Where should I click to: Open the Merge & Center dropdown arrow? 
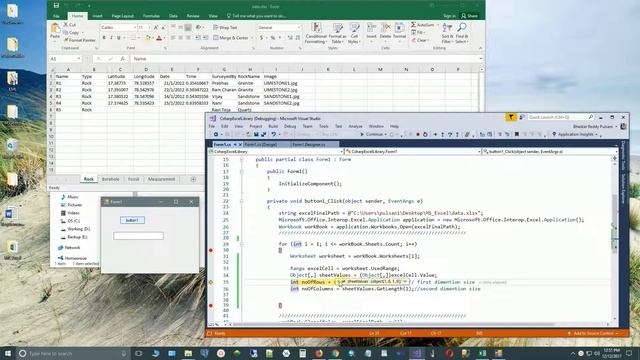[x=251, y=38]
